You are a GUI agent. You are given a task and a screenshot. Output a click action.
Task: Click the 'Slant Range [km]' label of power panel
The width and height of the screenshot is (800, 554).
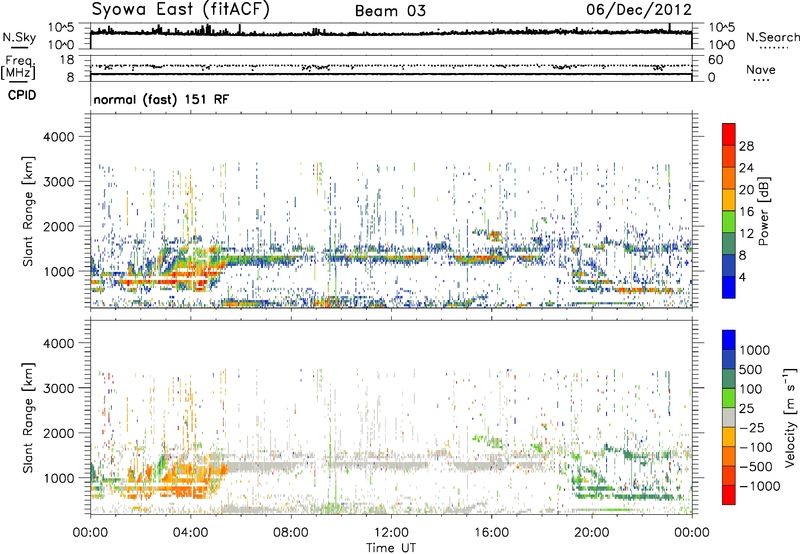click(x=28, y=211)
